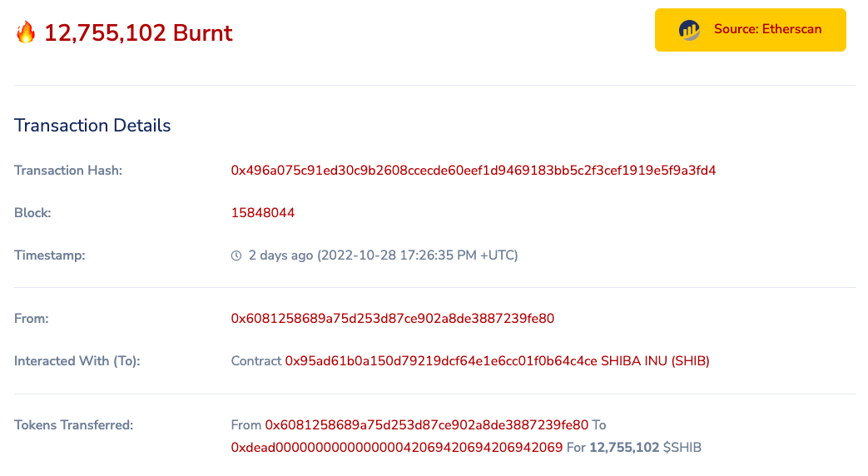Open transaction hash 0x496a075c link

click(474, 171)
